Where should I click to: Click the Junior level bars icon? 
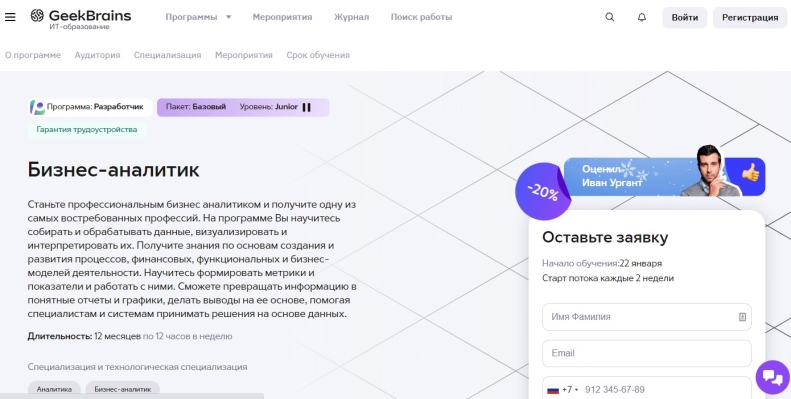pos(306,107)
